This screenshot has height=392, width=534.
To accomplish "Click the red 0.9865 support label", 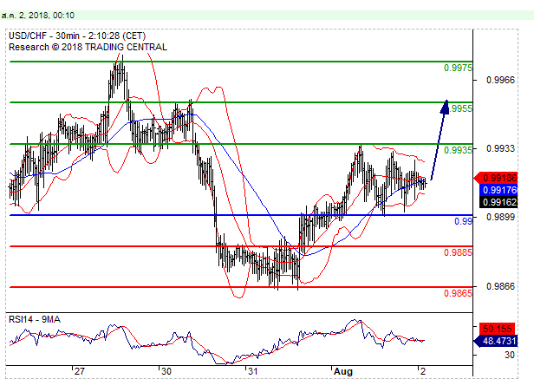I will [x=458, y=293].
